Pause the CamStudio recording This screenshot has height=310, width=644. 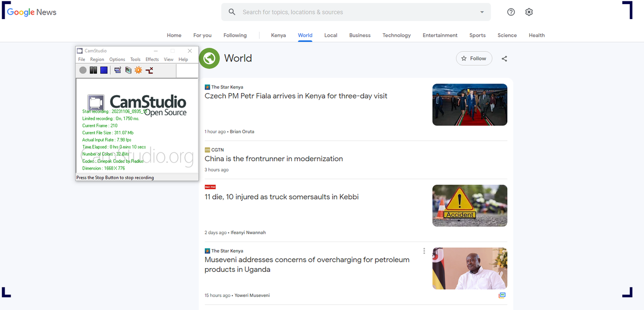94,70
